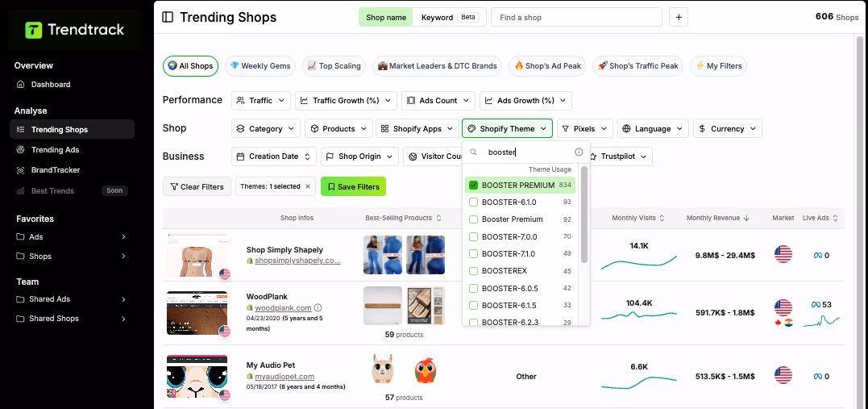Click the Dashboard home icon
Screen dimensions: 868x409
[20, 85]
